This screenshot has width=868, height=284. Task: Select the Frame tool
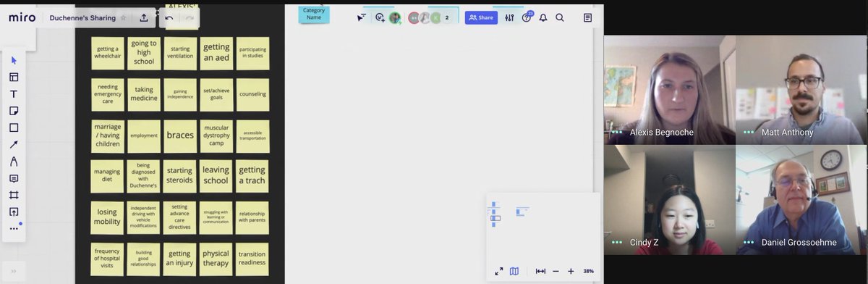pyautogui.click(x=14, y=195)
